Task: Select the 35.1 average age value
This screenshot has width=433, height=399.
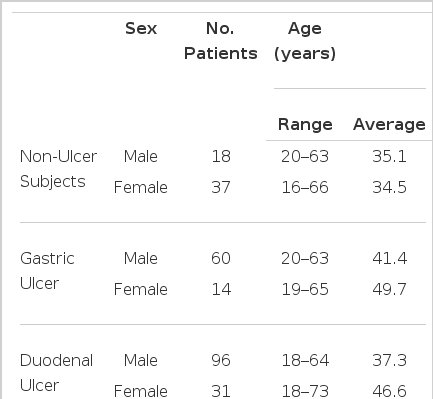Action: pyautogui.click(x=389, y=156)
